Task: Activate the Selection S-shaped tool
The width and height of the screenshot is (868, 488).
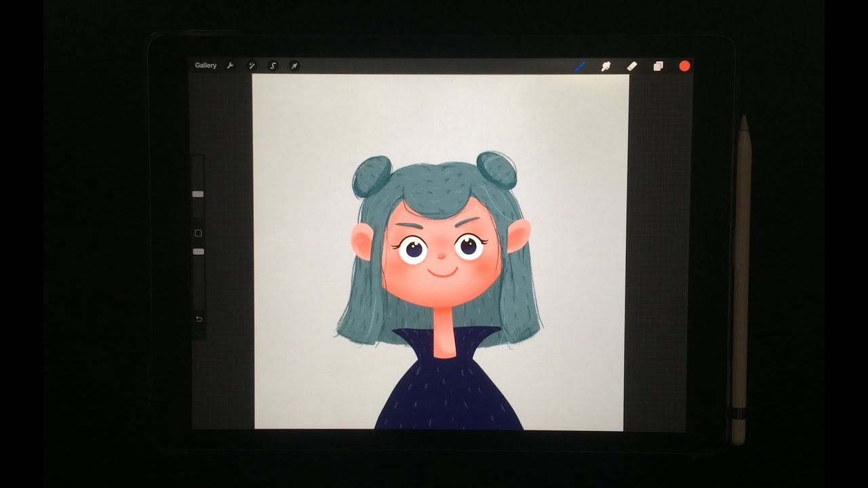Action: coord(273,66)
